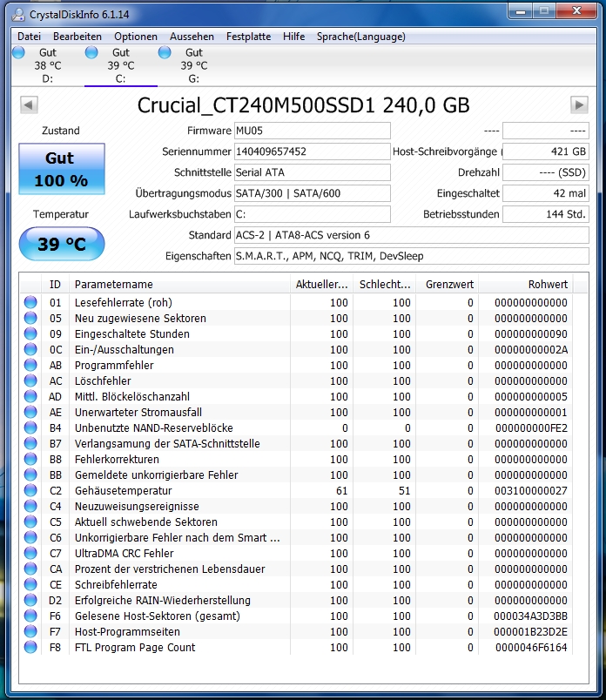Click raw value 0000046F6164
Image resolution: width=606 pixels, height=700 pixels.
coord(531,647)
